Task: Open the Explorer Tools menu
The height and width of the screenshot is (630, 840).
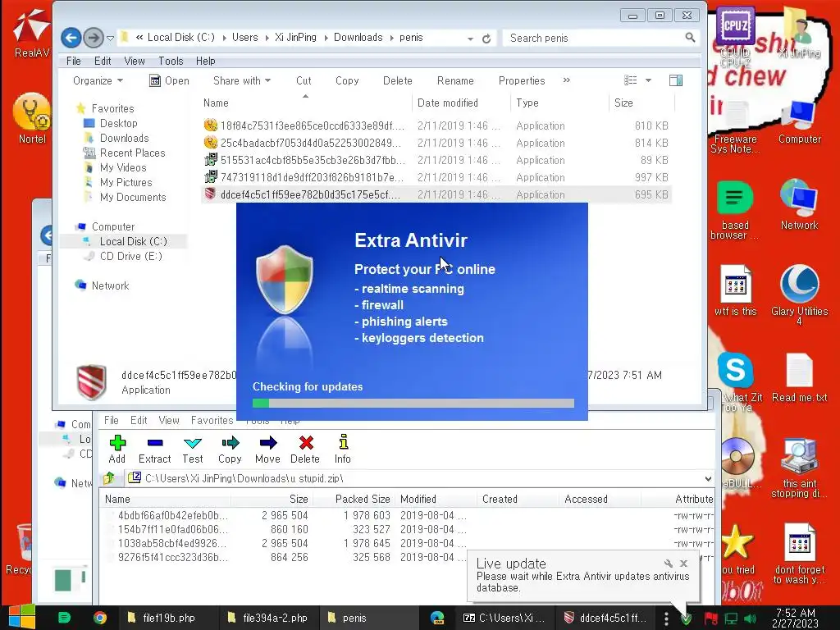Action: [x=171, y=61]
